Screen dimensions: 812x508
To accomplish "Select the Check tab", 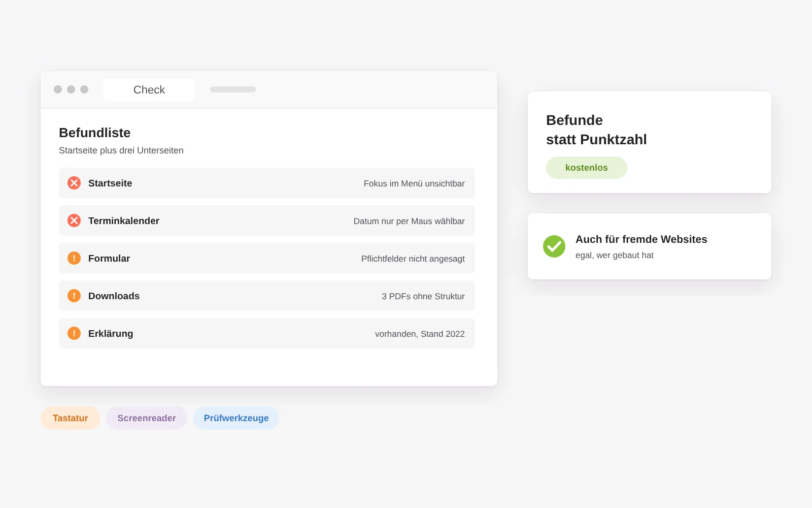I will click(x=149, y=89).
